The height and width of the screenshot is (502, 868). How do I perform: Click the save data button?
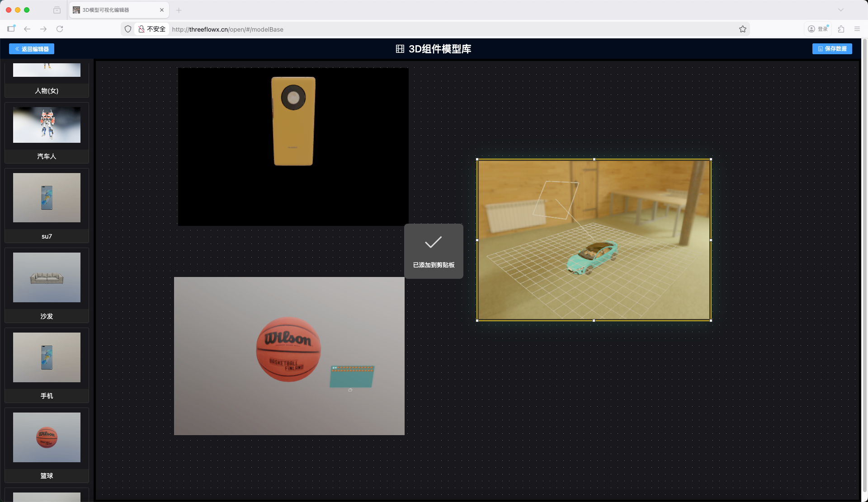[832, 49]
